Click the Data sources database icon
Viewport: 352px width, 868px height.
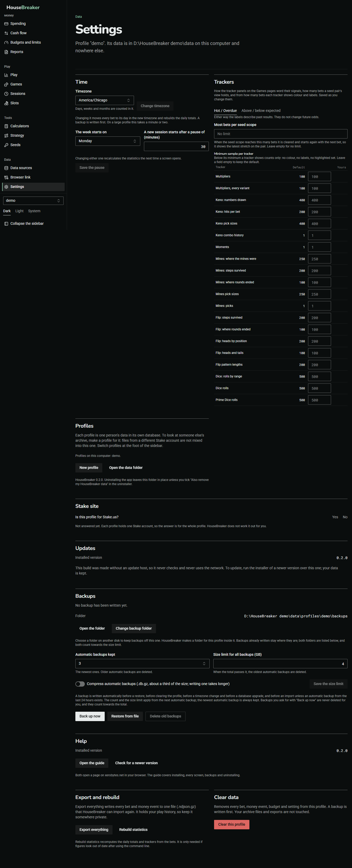click(x=6, y=168)
